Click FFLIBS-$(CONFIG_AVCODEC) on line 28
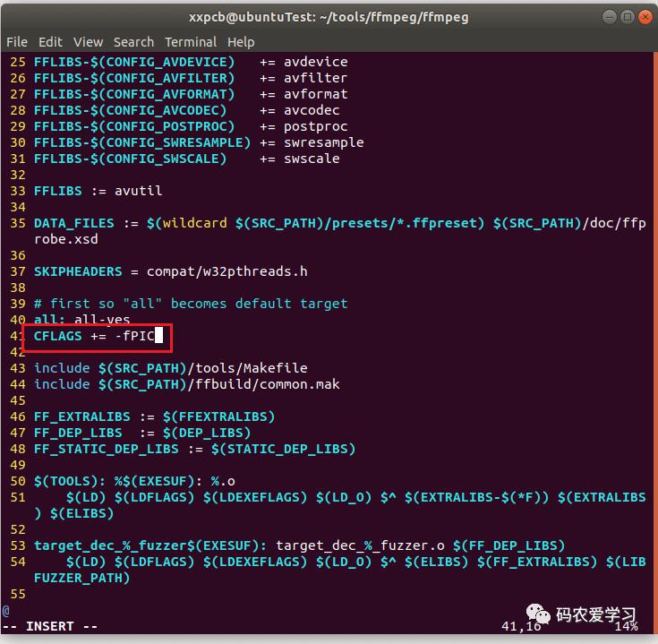 130,110
